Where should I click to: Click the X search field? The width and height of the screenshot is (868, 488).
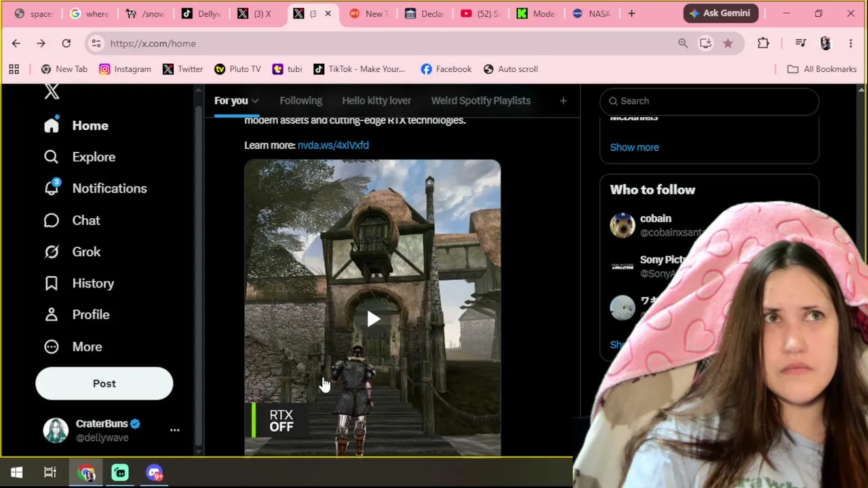pyautogui.click(x=709, y=101)
